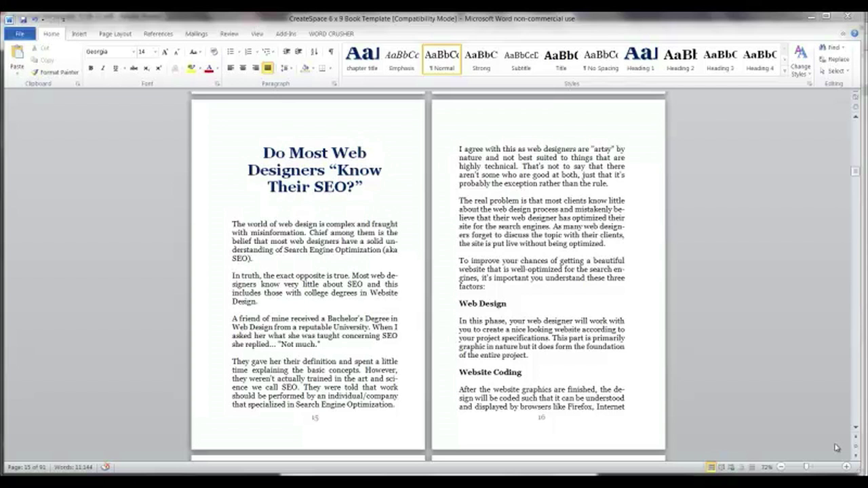This screenshot has height=488, width=868.
Task: Apply the chapter title style
Action: 362,58
